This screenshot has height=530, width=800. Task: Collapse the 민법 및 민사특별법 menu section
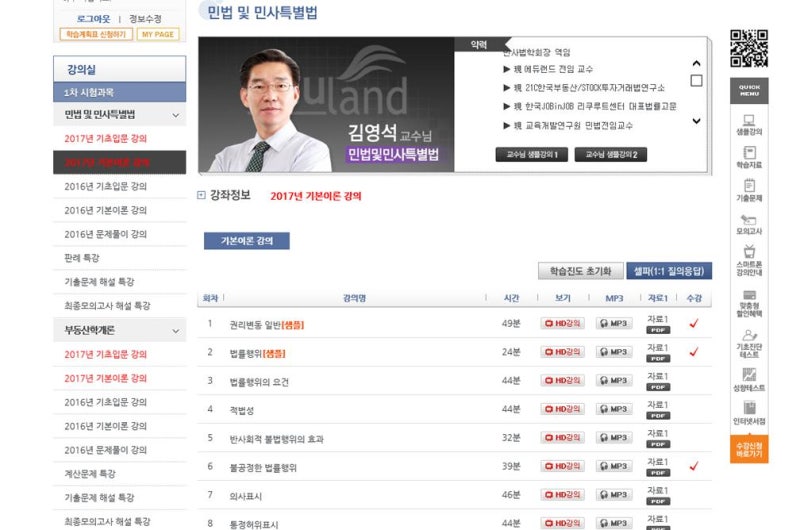[x=176, y=115]
